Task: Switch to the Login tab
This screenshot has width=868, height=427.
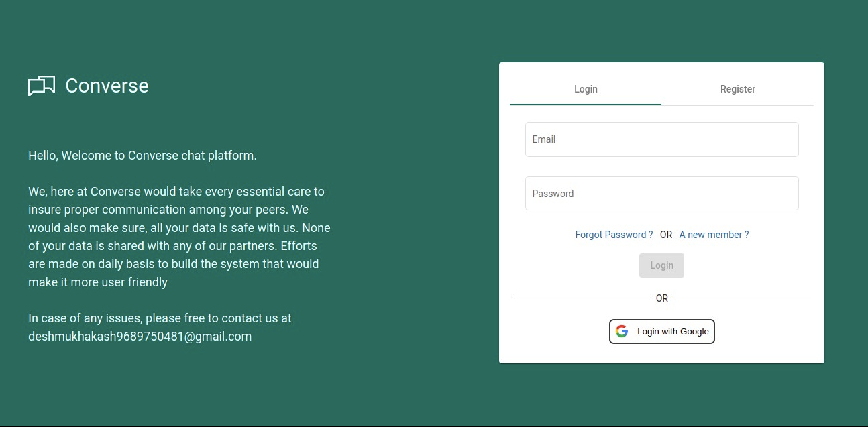Action: click(586, 89)
